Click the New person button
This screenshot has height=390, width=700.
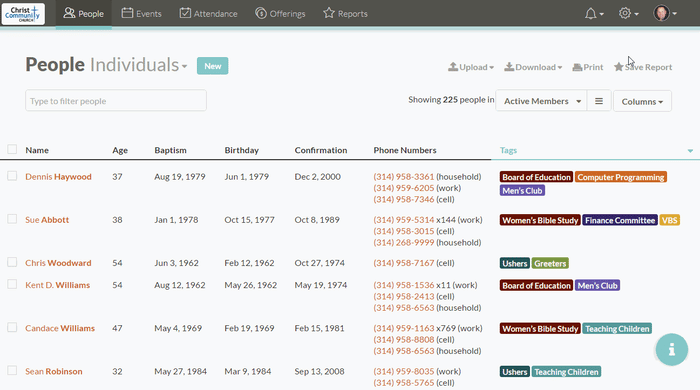pos(212,66)
